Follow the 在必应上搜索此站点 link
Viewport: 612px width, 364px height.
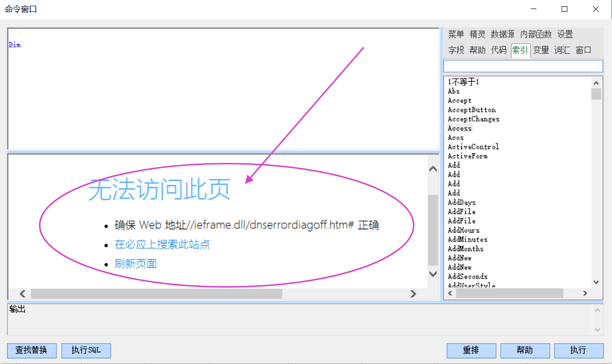[x=163, y=244]
